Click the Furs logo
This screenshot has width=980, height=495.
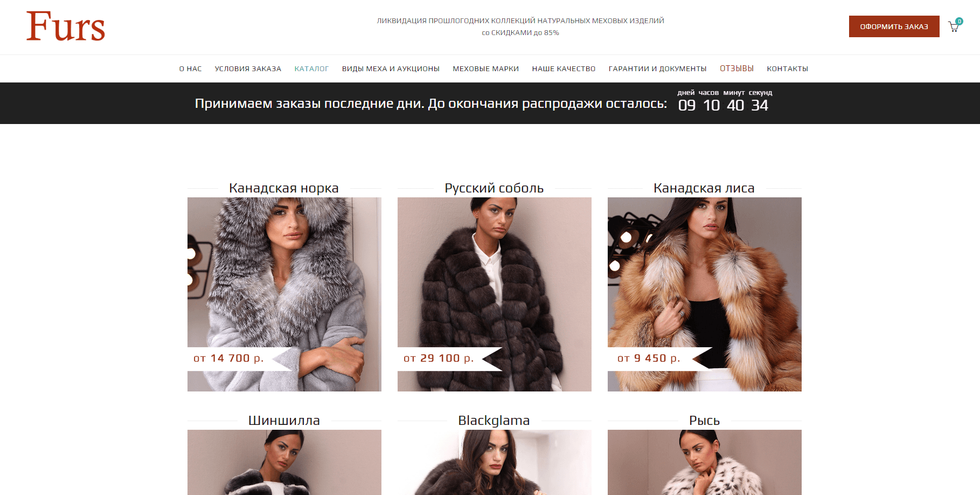click(66, 26)
